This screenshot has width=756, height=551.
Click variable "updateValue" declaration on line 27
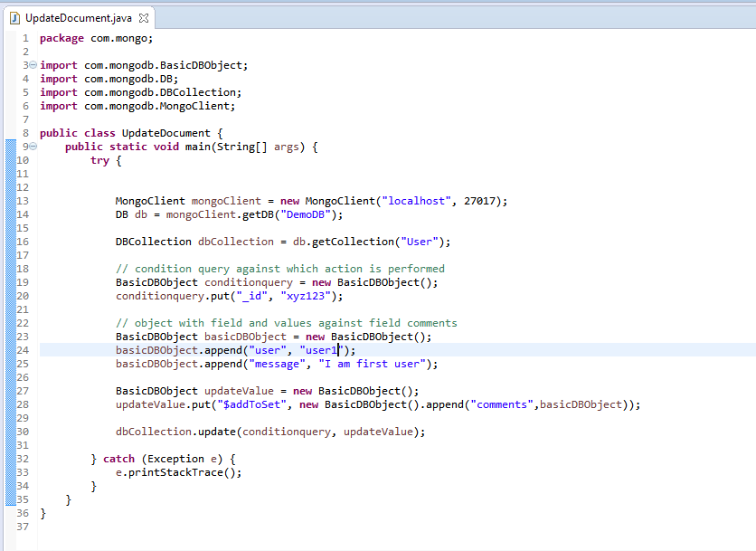pyautogui.click(x=239, y=391)
